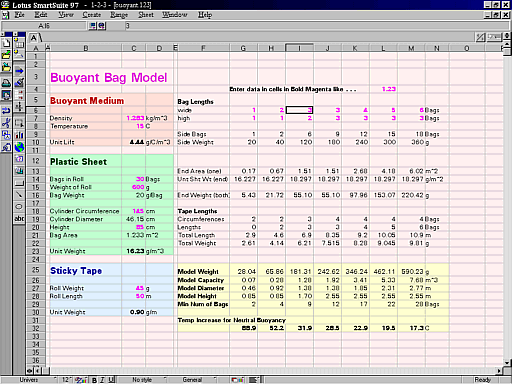Click the Copy icon
Viewport: 512px width, 384px height.
pos(6,135)
